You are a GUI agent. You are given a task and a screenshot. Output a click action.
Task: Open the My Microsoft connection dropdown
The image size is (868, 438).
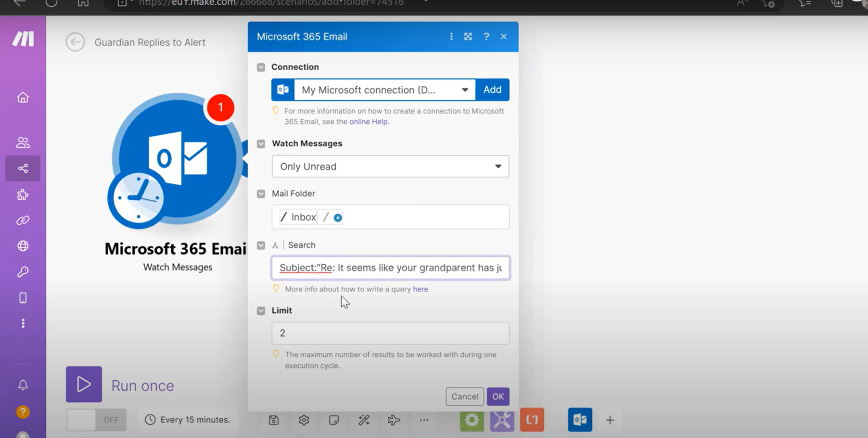(x=384, y=90)
